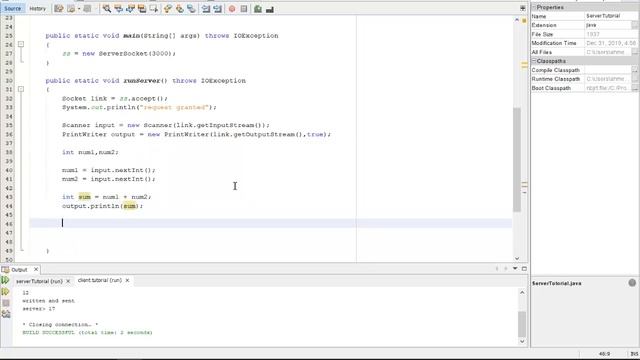
Task: Re-run the program from the Output panel
Action: [x=5, y=280]
